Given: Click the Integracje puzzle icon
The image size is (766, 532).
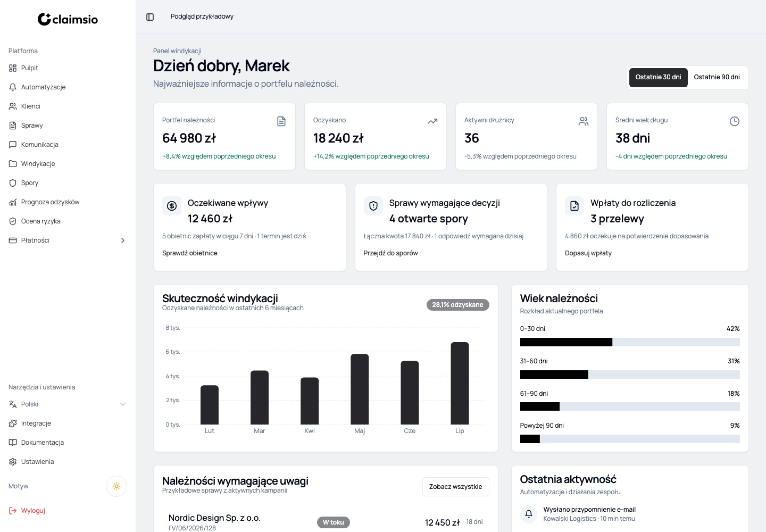Looking at the screenshot, I should (x=13, y=423).
